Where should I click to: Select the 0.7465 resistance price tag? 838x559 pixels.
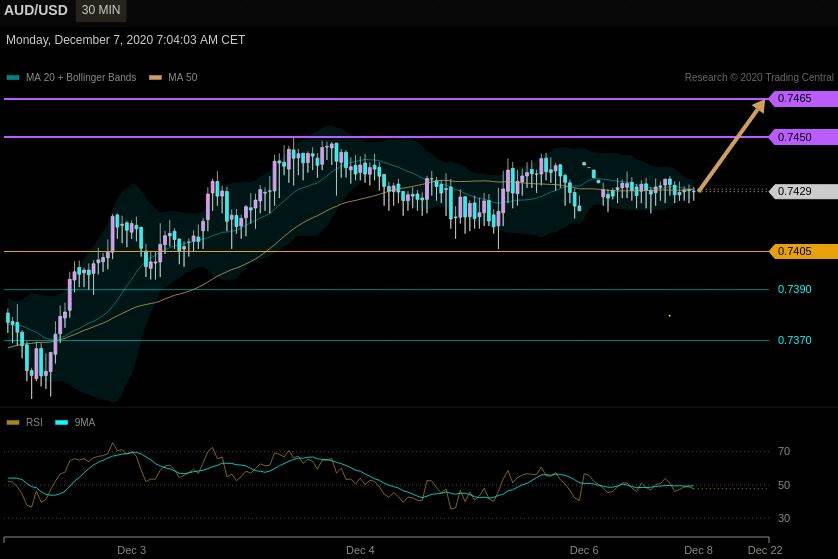click(803, 98)
